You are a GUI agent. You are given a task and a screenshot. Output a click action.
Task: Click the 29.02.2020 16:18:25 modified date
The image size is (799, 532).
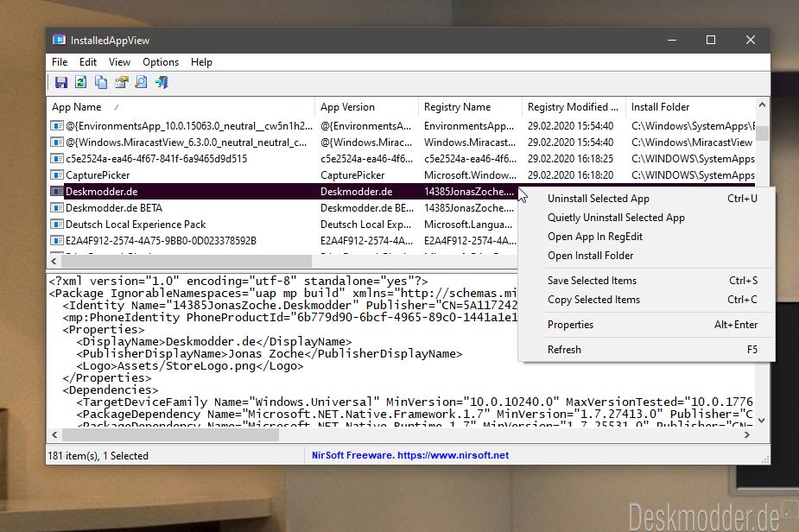(570, 159)
